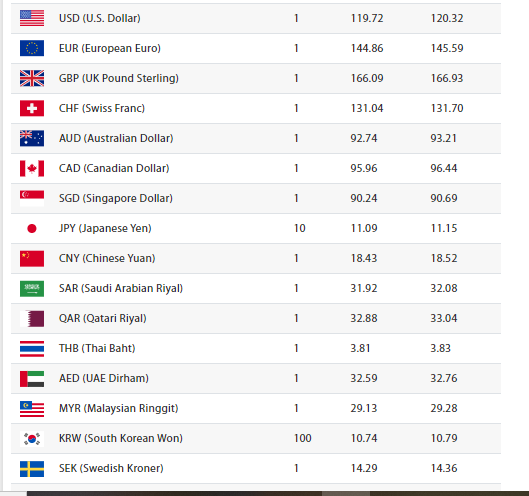Viewport: 529px width, 496px height.
Task: Select the Qatar maroon flag icon
Action: pos(32,319)
